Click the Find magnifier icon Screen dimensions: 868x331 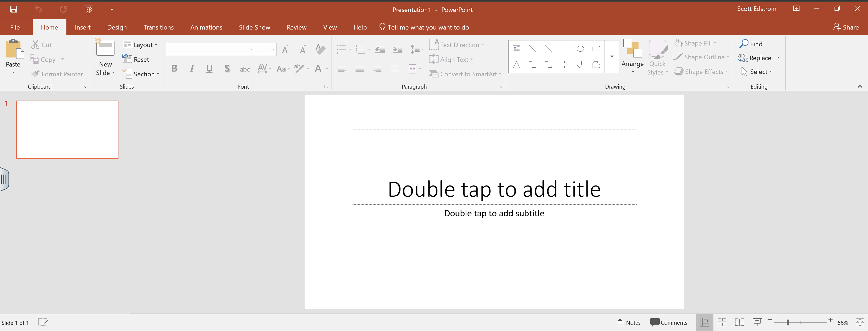[744, 44]
